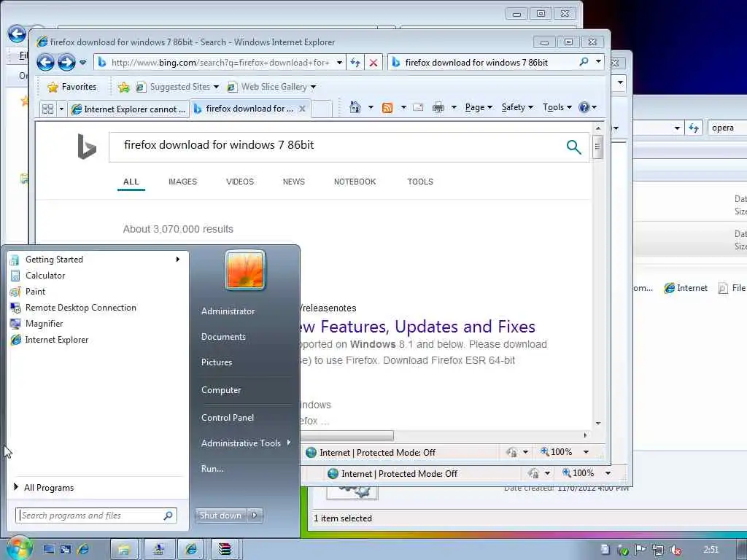Screen dimensions: 747x560
Task: Click Action Center flag tray icon
Action: pos(640,550)
